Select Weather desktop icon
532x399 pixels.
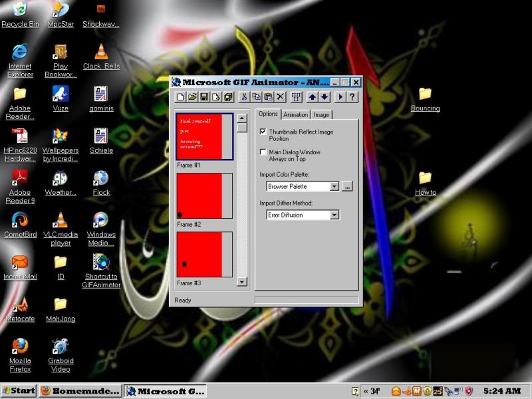pos(61,184)
